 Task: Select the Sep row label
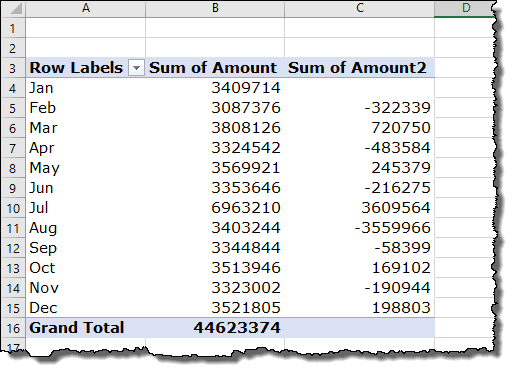point(86,248)
